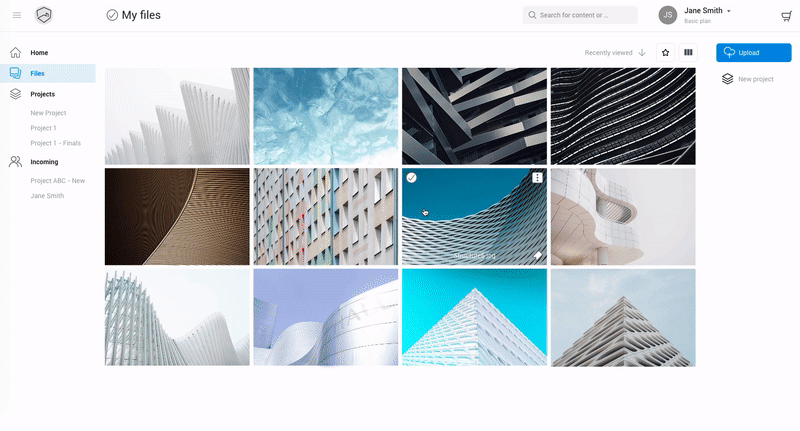This screenshot has height=431, width=800.
Task: Switch the grid column view
Action: click(x=688, y=53)
